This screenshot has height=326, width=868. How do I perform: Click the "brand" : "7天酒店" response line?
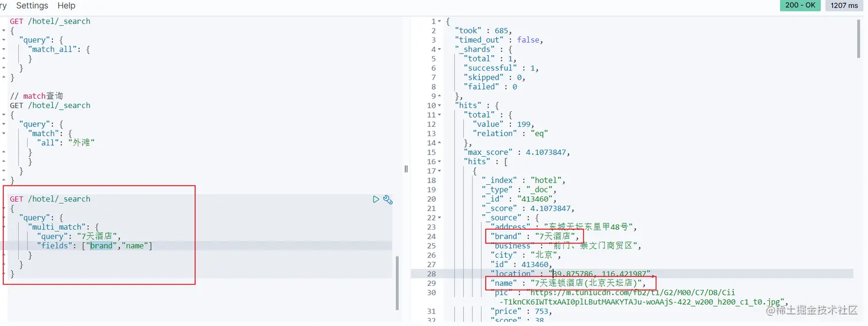[x=535, y=236]
